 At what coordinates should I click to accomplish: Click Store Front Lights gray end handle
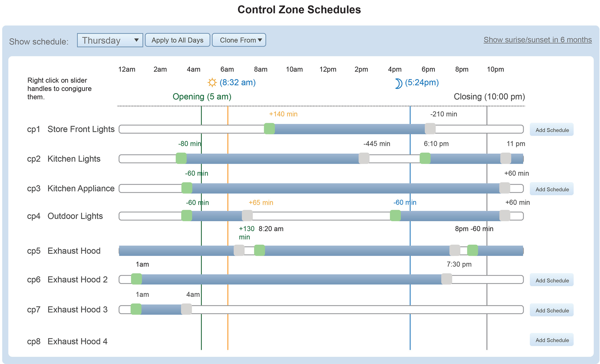pyautogui.click(x=430, y=129)
